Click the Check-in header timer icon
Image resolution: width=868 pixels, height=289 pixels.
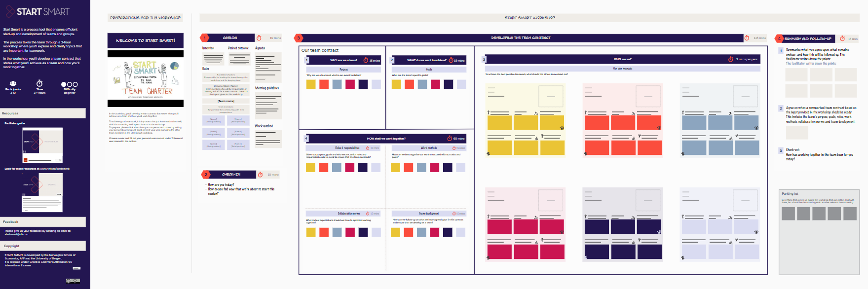[260, 175]
